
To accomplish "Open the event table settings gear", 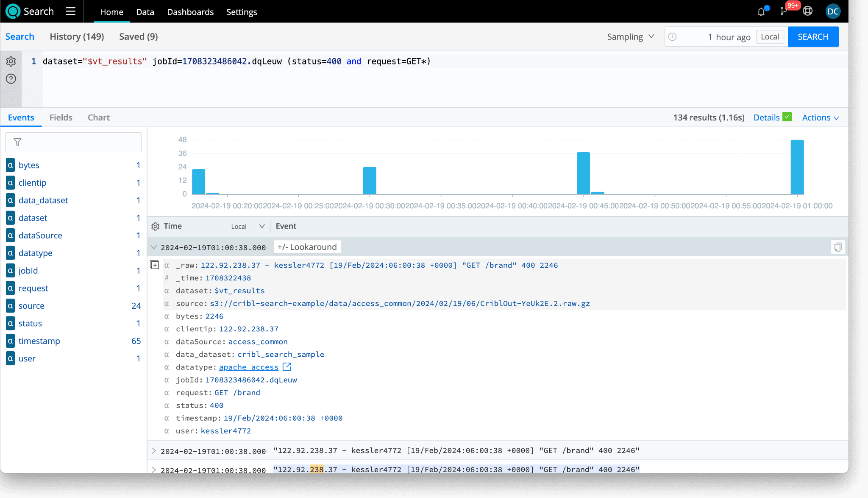I will point(155,227).
